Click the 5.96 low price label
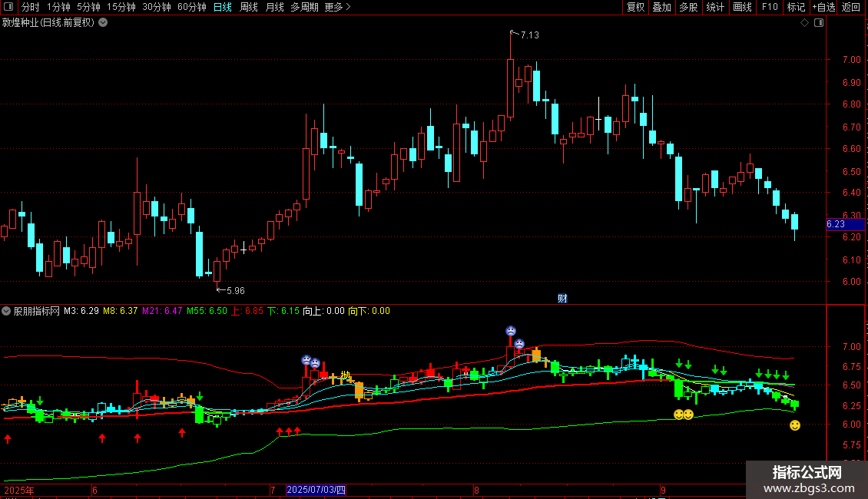The image size is (868, 499). click(x=236, y=290)
